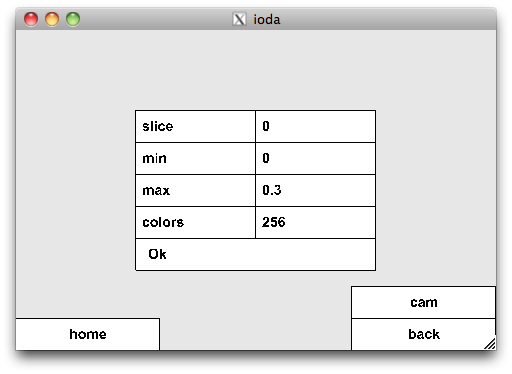Click blank space right of Ok text
The image size is (512, 374).
[270, 254]
